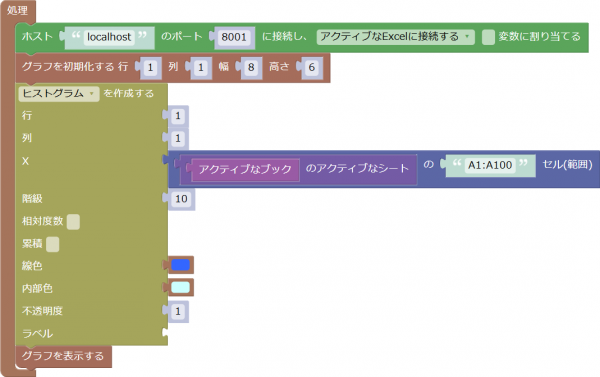Edit グラフを初期化する 行 value 1
600x377 pixels.
[150, 68]
